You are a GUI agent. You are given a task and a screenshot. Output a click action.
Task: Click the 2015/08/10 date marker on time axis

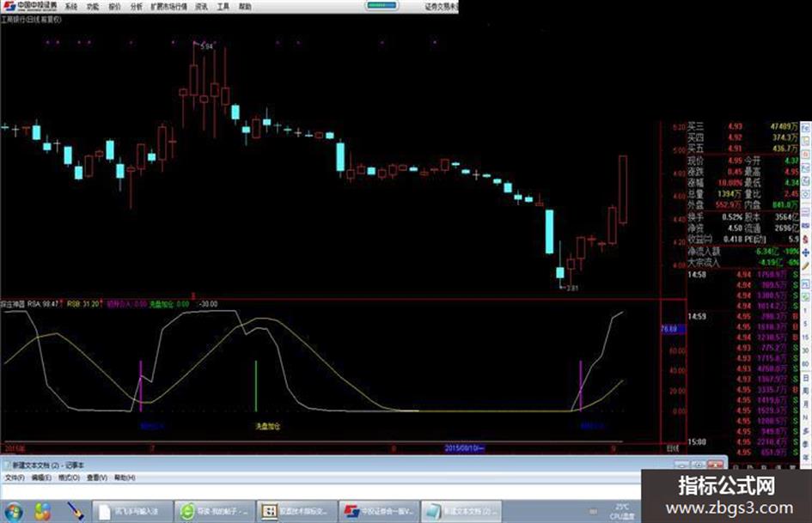465,448
